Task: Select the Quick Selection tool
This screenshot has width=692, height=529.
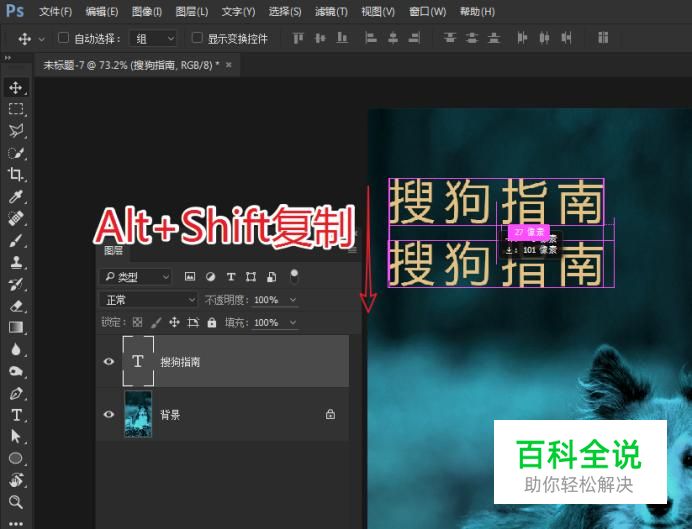Action: [16, 153]
